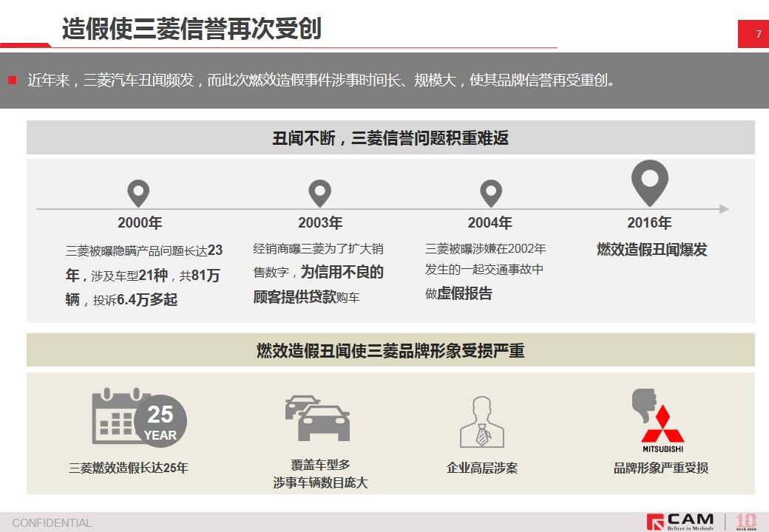
Task: Click the 10 anniversary logo in the footer
Action: 746,521
